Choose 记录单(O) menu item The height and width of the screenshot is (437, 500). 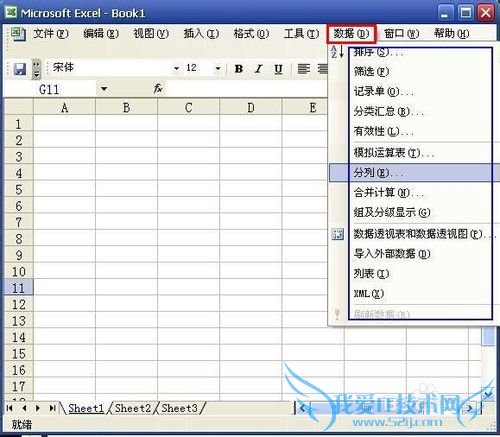coord(413,91)
